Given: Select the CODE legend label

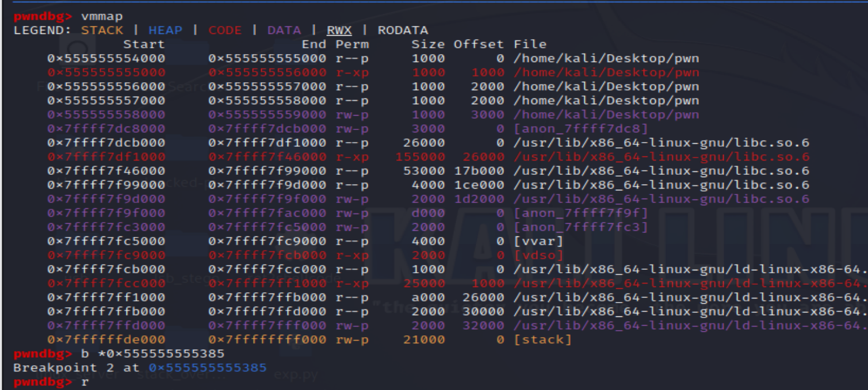Looking at the screenshot, I should click(225, 30).
